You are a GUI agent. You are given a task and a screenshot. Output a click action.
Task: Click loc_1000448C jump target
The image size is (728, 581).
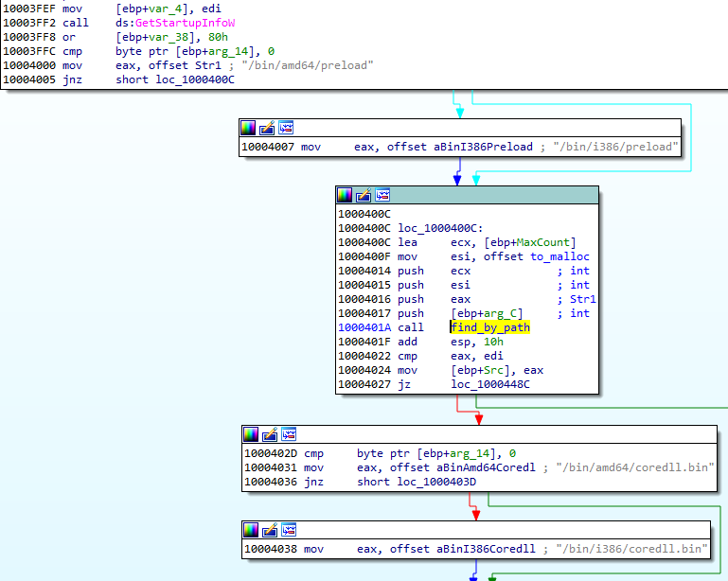point(490,384)
